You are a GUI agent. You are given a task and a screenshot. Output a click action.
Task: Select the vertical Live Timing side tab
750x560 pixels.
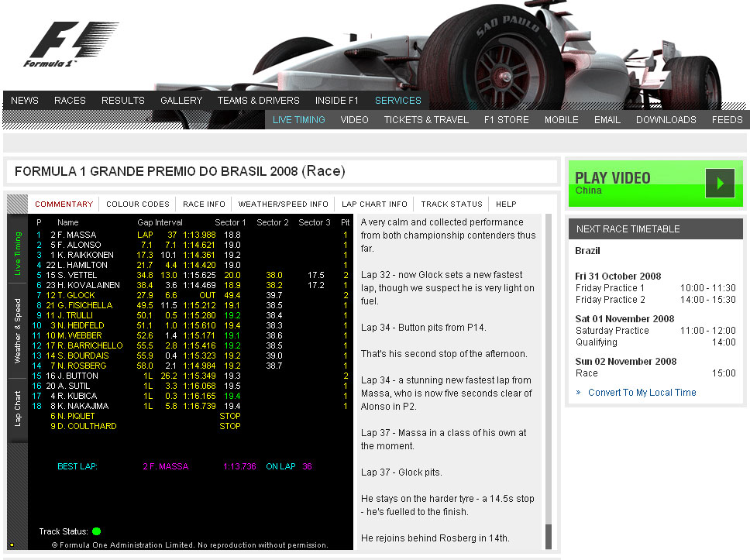(18, 253)
